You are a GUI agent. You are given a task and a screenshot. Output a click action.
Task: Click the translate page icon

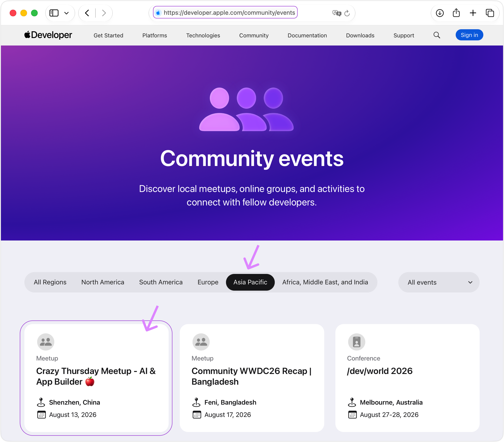pyautogui.click(x=337, y=13)
